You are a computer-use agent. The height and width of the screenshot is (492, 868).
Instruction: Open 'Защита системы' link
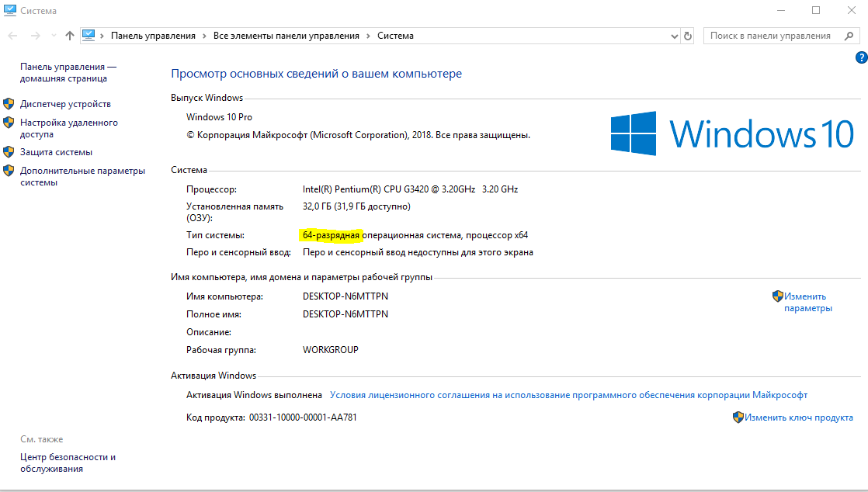pyautogui.click(x=56, y=152)
